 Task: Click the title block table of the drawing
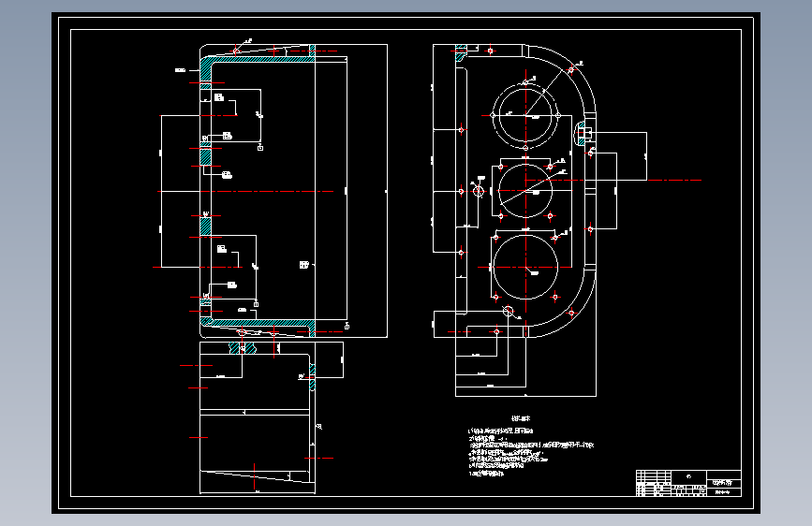(688, 483)
